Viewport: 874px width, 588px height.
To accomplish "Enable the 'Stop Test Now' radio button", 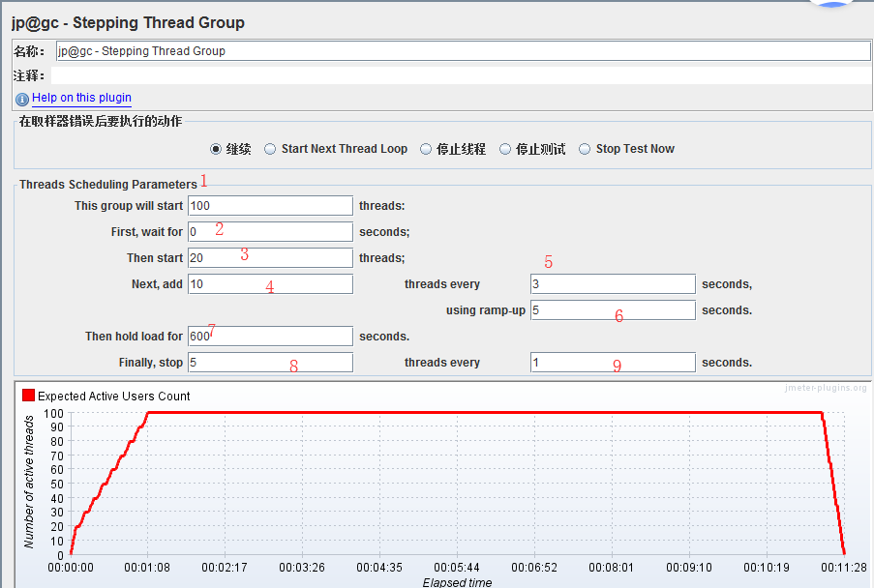I will (x=585, y=149).
